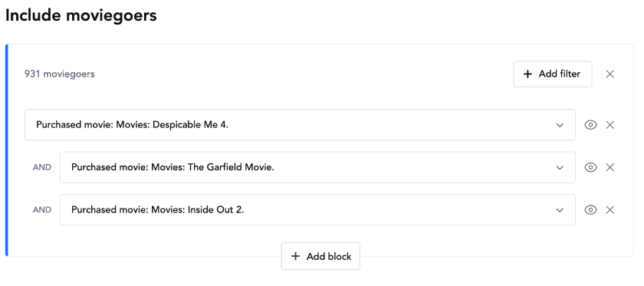Toggle the eye icon for Garfield Movie filter
The width and height of the screenshot is (644, 286).
pos(590,167)
